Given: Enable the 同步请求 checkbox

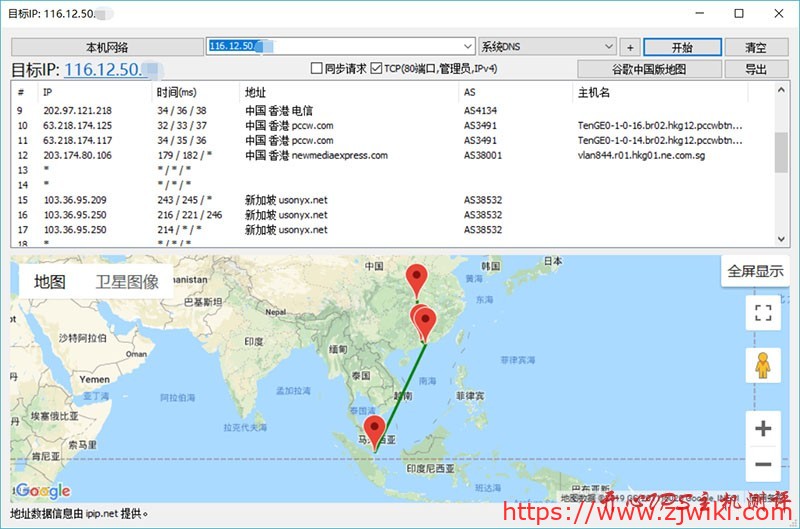Looking at the screenshot, I should pos(317,69).
